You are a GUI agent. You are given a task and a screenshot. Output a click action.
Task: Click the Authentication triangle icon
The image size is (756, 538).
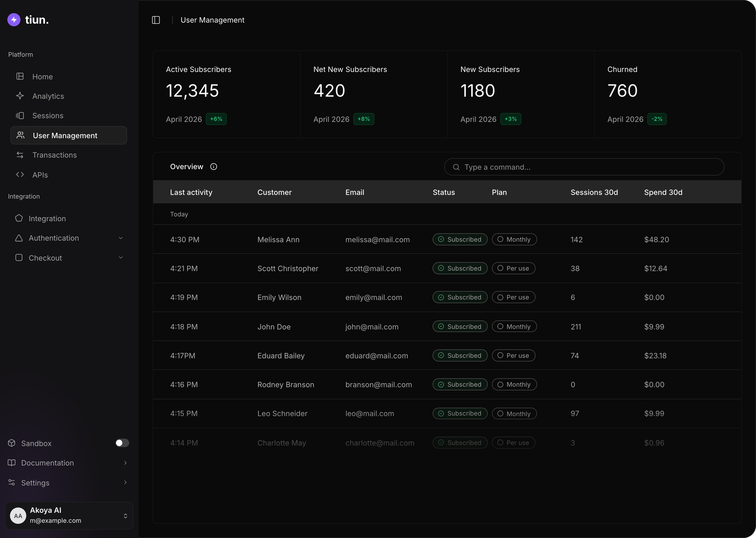pos(19,238)
